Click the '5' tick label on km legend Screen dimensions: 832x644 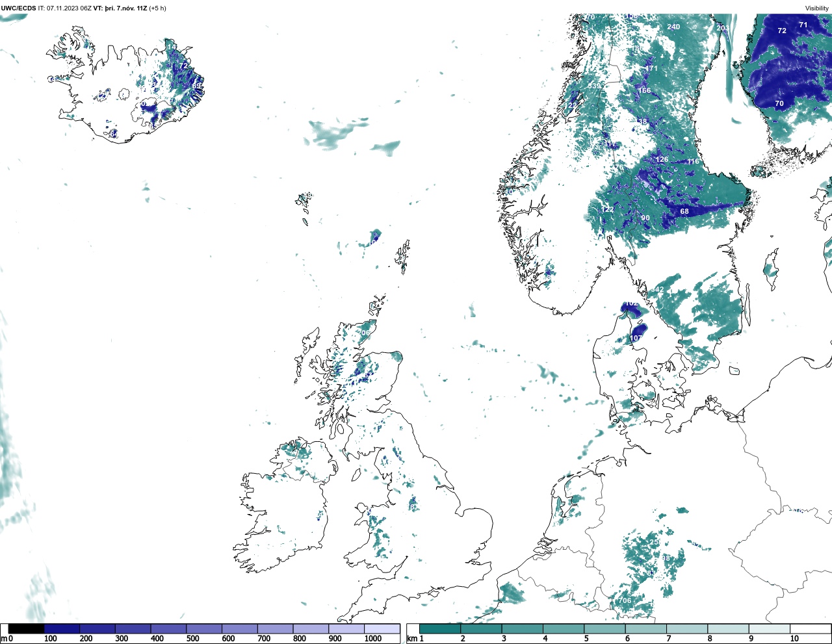click(x=586, y=639)
